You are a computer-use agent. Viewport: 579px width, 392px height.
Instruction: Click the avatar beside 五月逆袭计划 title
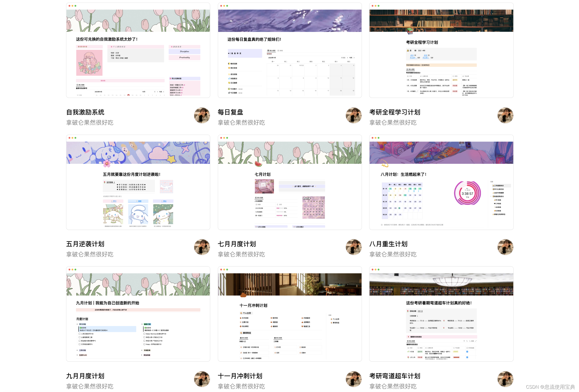(202, 247)
